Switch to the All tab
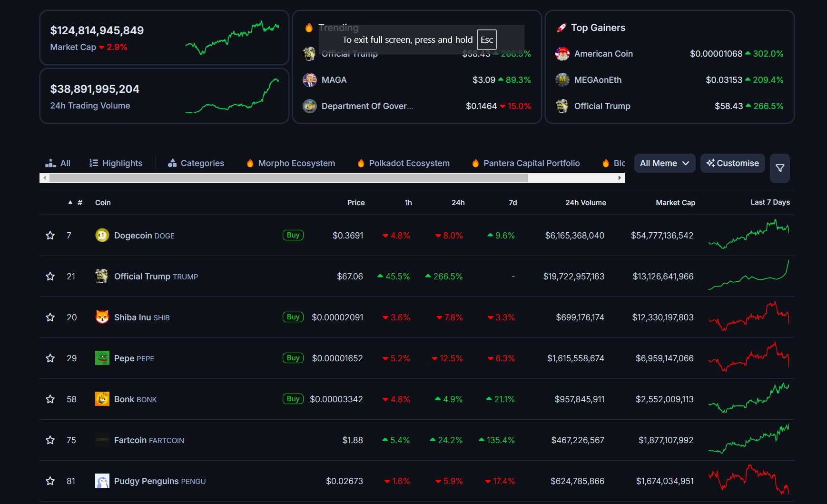 pos(58,163)
